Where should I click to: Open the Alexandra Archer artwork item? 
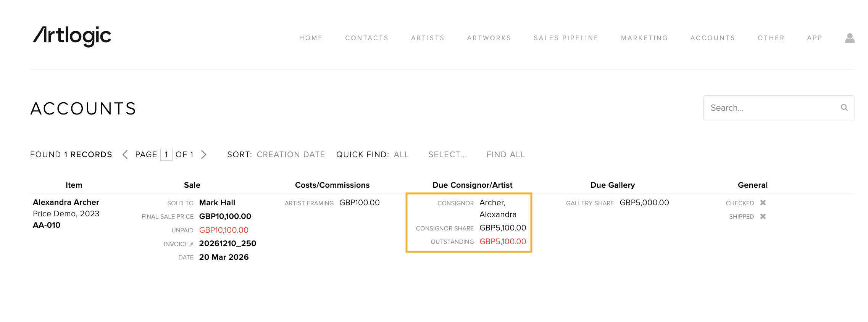pos(66,202)
